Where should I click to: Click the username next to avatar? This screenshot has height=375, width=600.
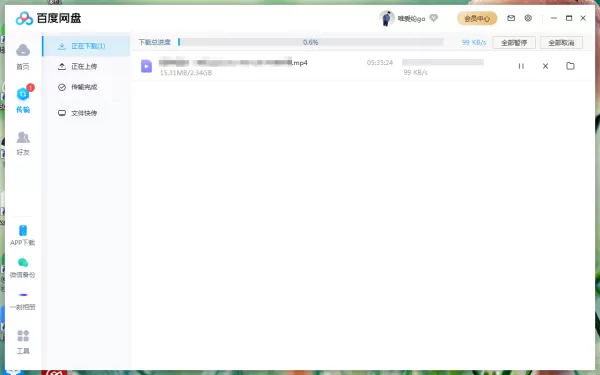(411, 18)
